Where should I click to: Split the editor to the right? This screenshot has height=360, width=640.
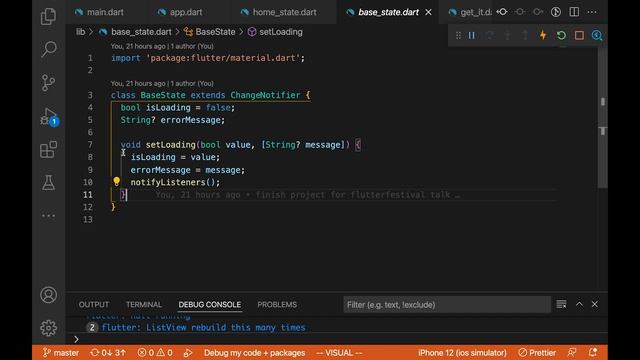(574, 12)
